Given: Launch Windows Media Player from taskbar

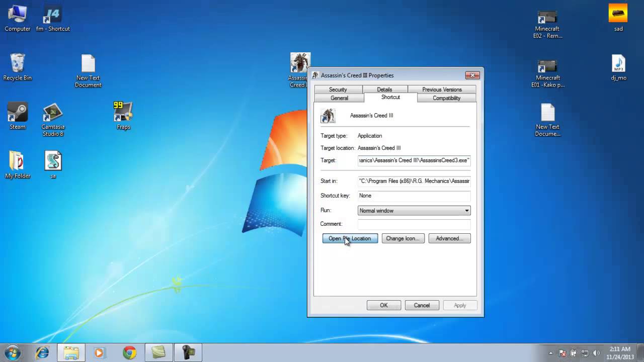Looking at the screenshot, I should (99, 352).
